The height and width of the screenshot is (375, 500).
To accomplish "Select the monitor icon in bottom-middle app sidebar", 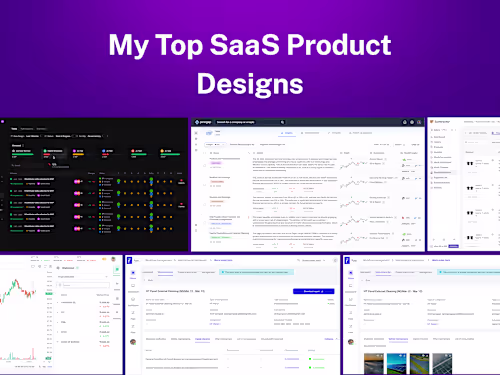I will [133, 286].
